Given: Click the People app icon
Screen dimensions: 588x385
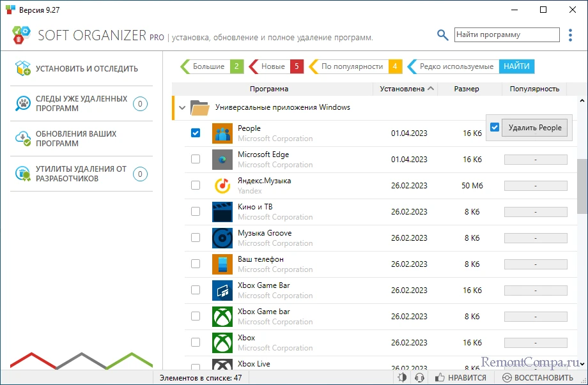Looking at the screenshot, I should (x=222, y=133).
